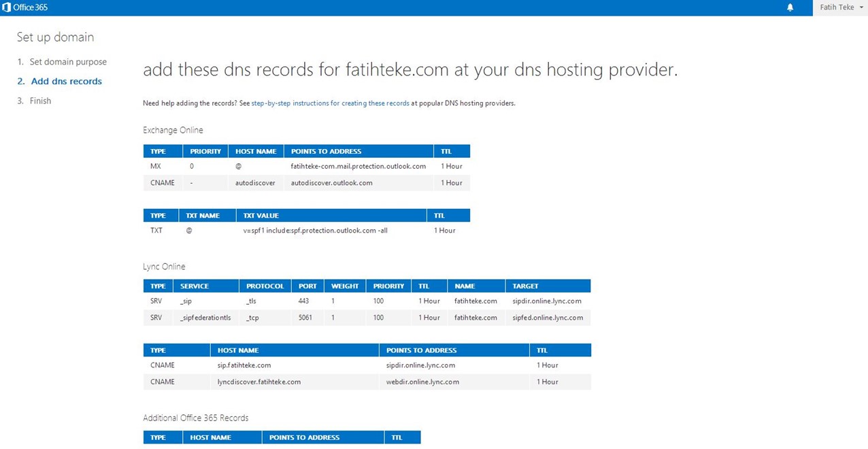Select the MX target fatihteke-com.mail.protection.outlook.com
This screenshot has width=868, height=449.
point(358,166)
